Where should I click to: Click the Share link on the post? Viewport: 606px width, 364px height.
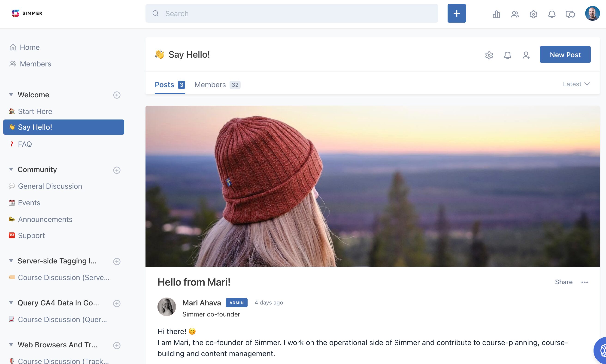564,282
